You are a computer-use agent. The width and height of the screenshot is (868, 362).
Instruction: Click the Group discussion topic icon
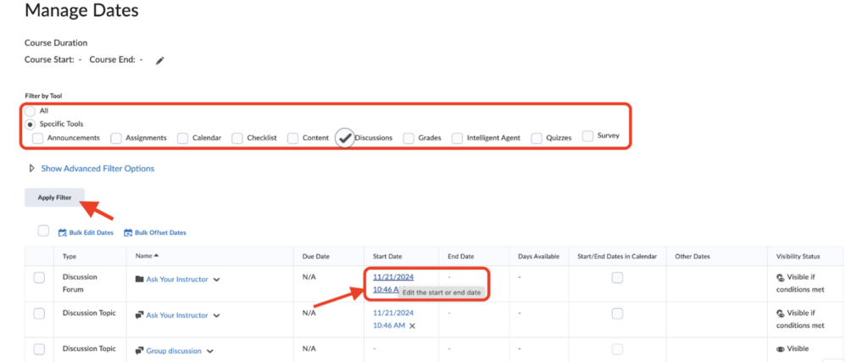(x=139, y=351)
